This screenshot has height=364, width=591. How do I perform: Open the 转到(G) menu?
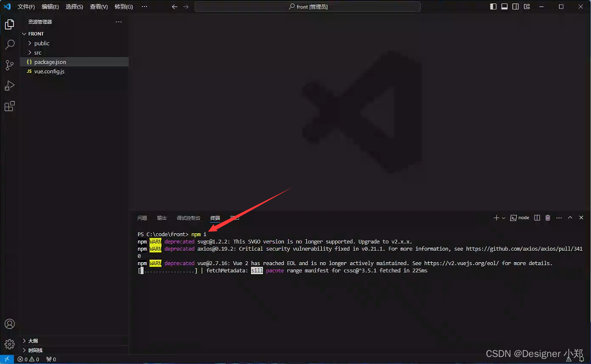[123, 7]
